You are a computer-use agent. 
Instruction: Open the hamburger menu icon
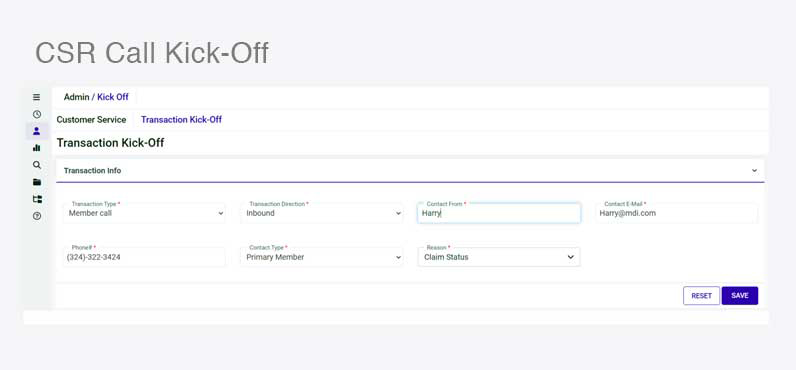(x=37, y=97)
